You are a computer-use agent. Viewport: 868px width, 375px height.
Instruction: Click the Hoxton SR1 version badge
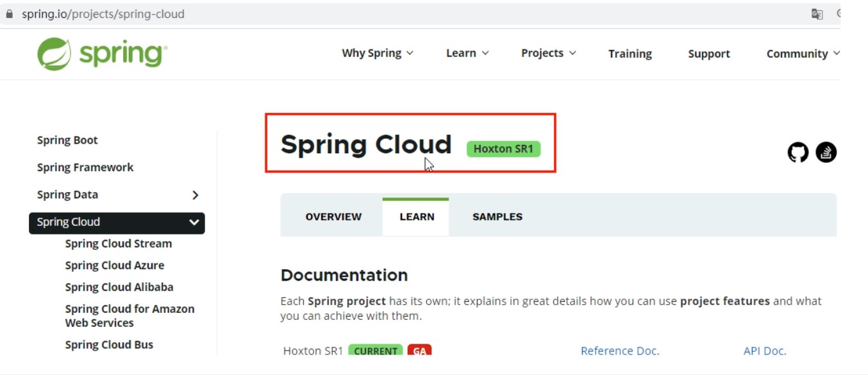click(504, 149)
